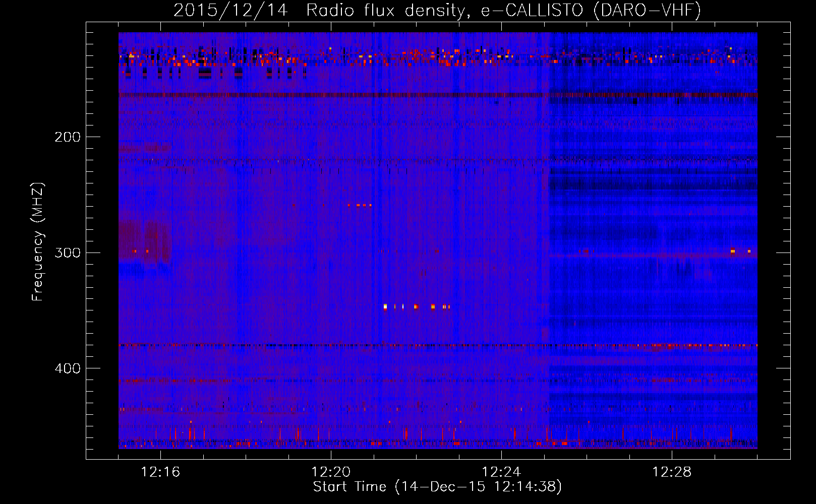Click the 'Start Time (14-Dec-15 12:14:38)' label
Image resolution: width=816 pixels, height=504 pixels.
(x=437, y=487)
